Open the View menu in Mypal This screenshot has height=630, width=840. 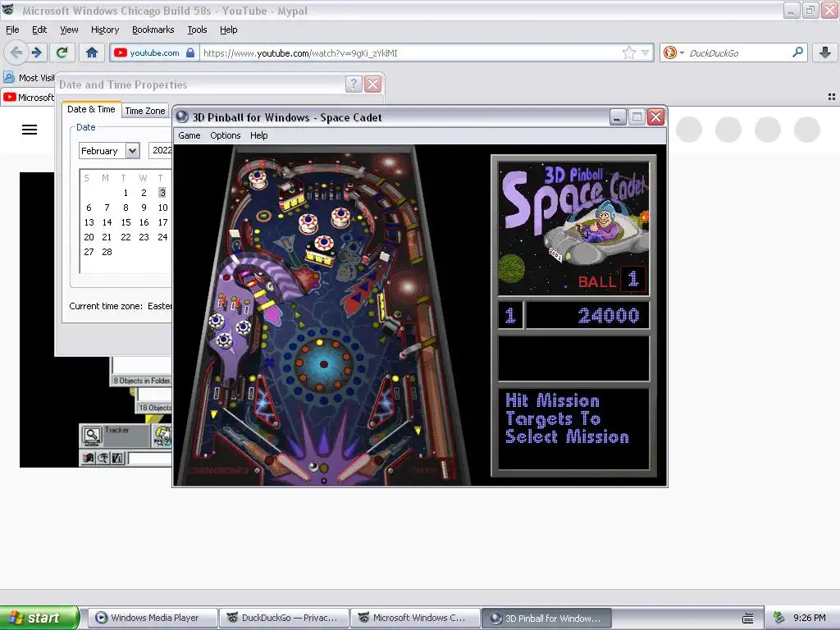tap(69, 30)
